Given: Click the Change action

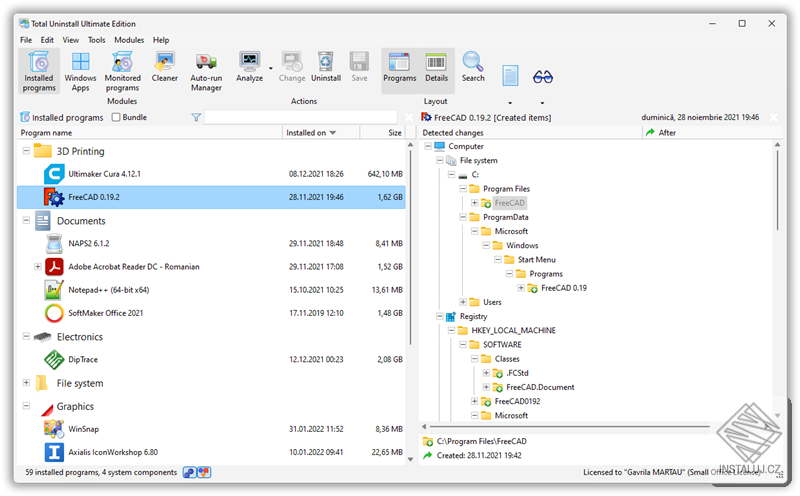Looking at the screenshot, I should click(x=292, y=67).
